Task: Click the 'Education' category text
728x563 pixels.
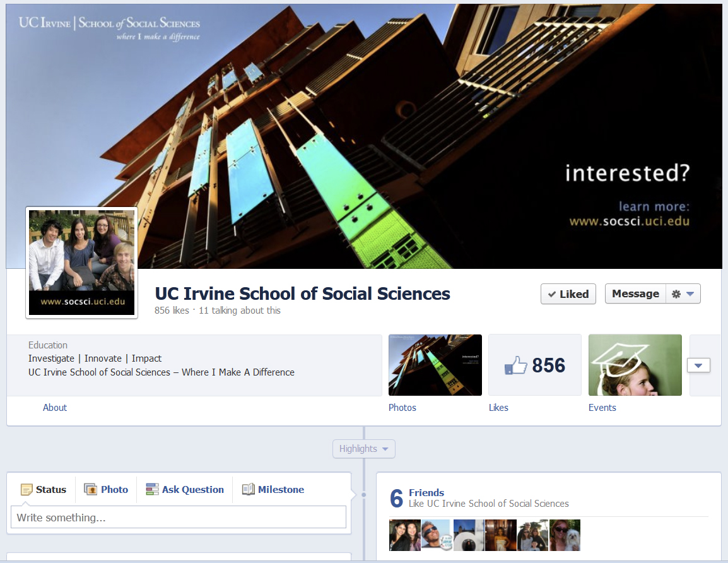Action: (48, 345)
